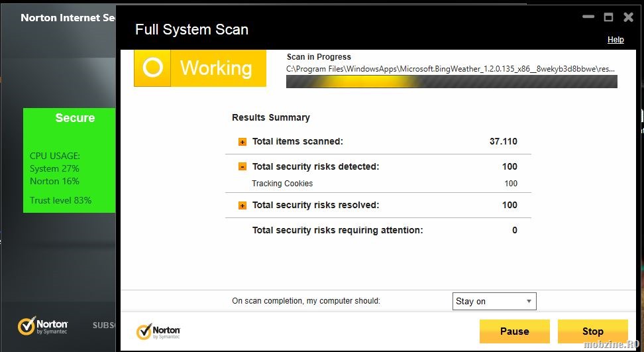Pause the running system scan

[x=514, y=331]
